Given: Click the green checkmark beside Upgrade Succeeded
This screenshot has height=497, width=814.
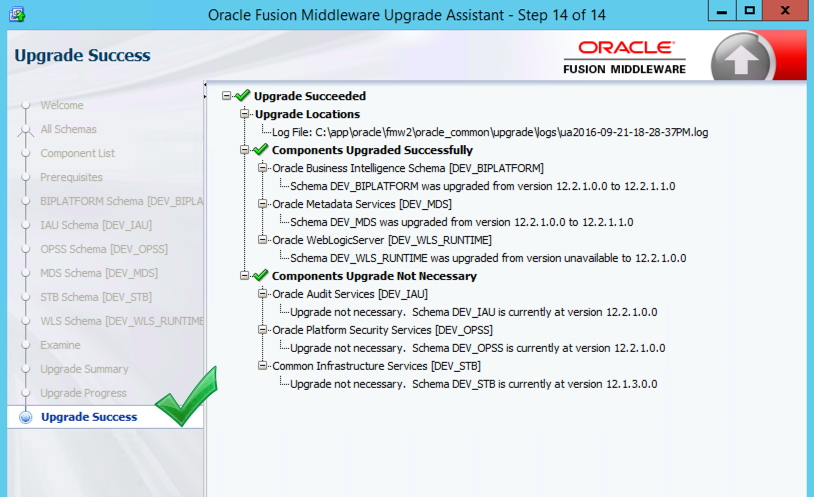Looking at the screenshot, I should (242, 96).
